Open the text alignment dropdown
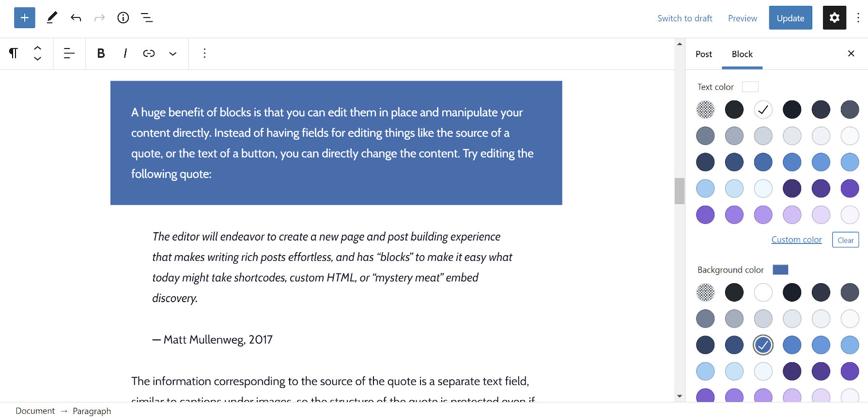This screenshot has width=868, height=417. click(x=69, y=53)
